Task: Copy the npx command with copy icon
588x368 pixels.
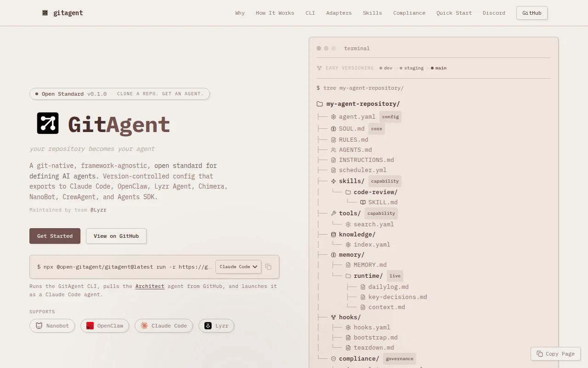Action: click(268, 267)
